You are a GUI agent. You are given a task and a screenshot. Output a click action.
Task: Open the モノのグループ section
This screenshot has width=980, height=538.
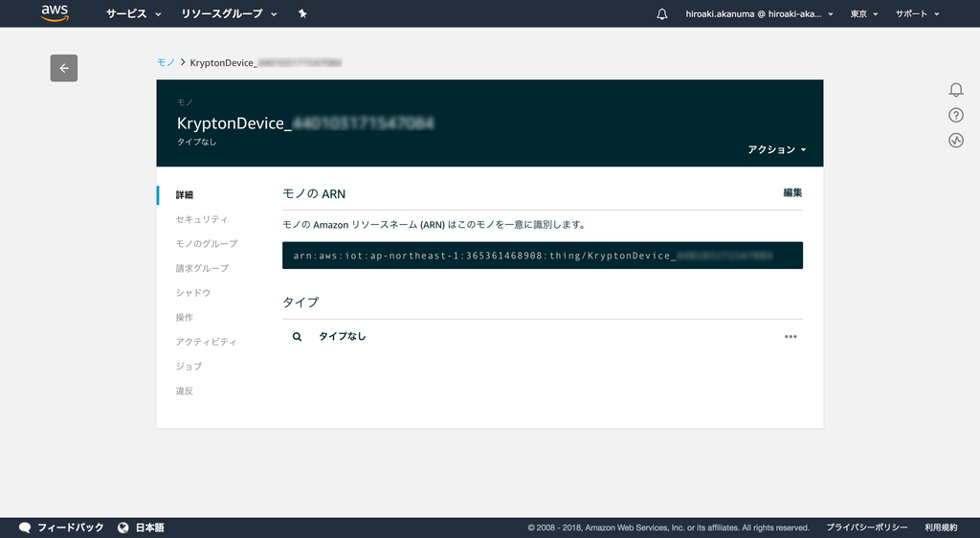[207, 244]
